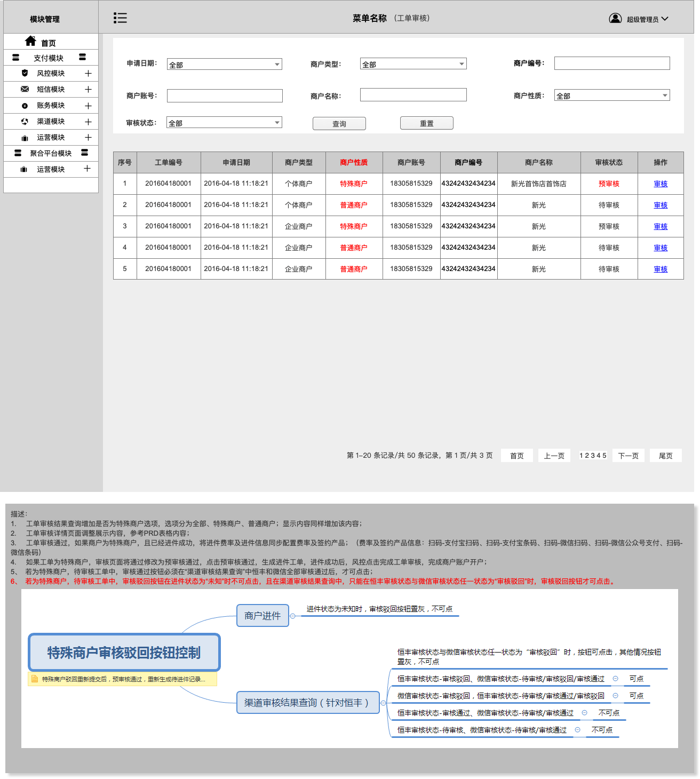The width and height of the screenshot is (700, 779).
Task: Click the 商户性质 column header
Action: [354, 162]
